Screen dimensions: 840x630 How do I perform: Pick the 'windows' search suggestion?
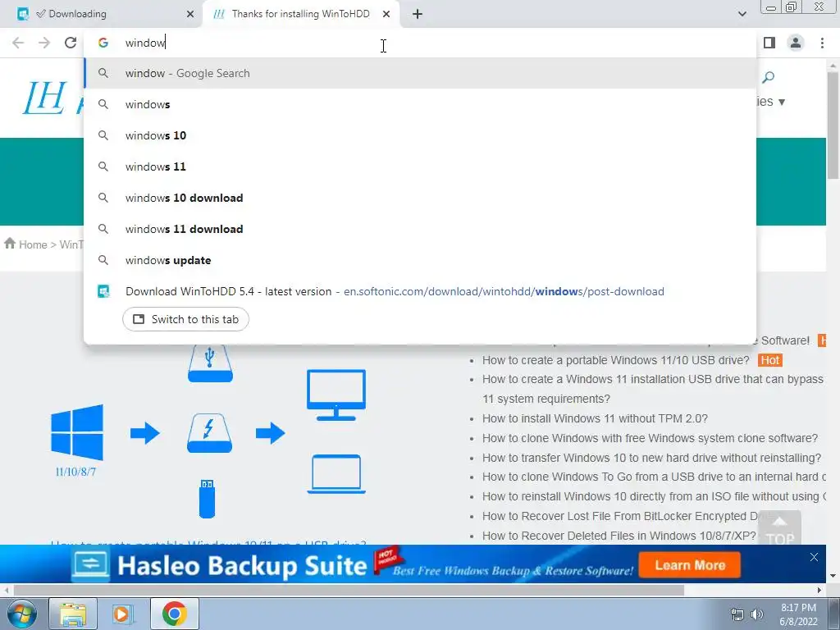(x=420, y=104)
